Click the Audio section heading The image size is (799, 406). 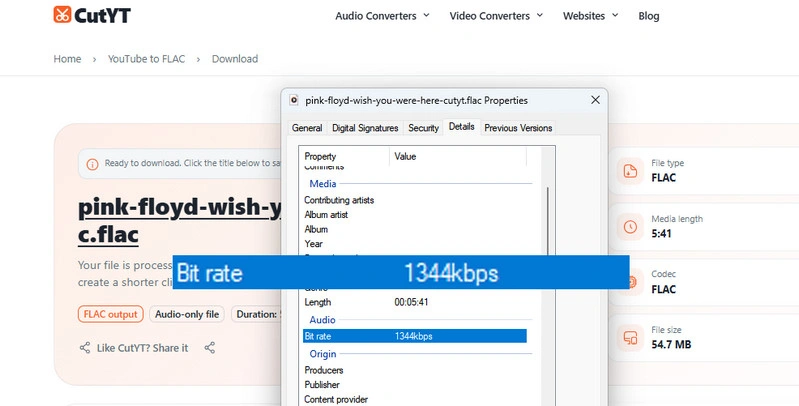[x=322, y=319]
